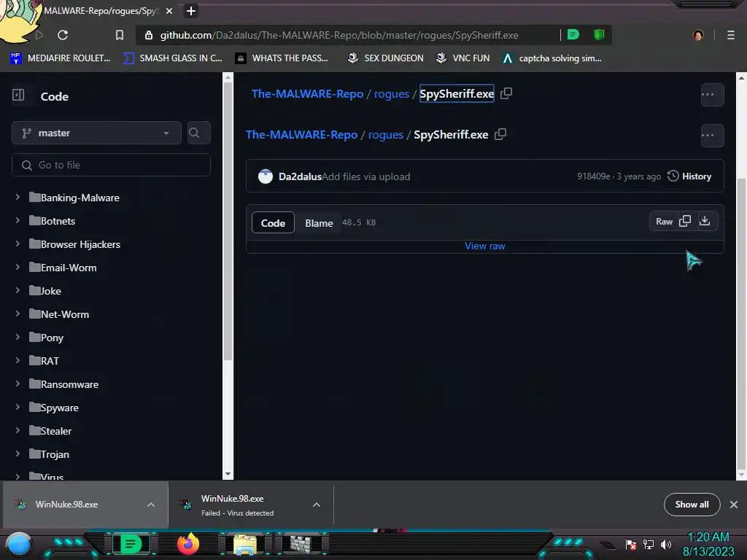The width and height of the screenshot is (747, 560).
Task: Open VNC FUN bookmark
Action: tap(463, 58)
